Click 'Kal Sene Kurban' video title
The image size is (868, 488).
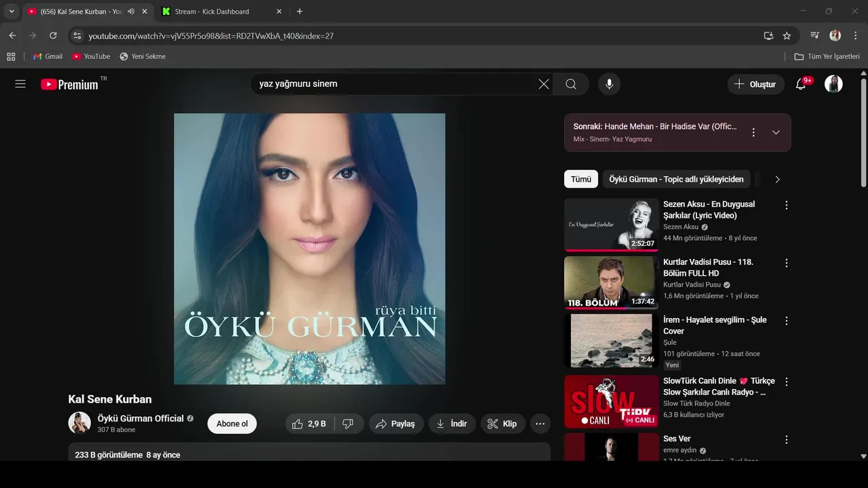point(110,399)
